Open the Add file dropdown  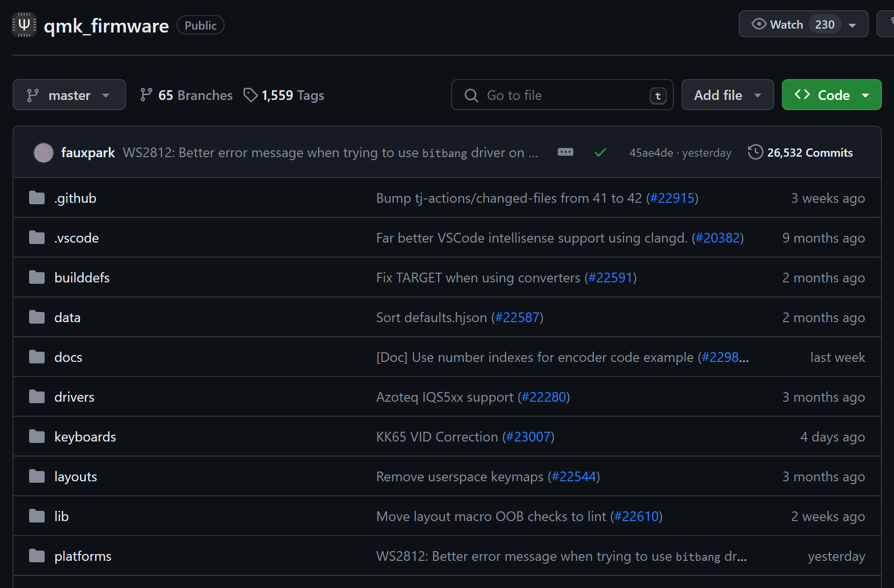click(728, 95)
